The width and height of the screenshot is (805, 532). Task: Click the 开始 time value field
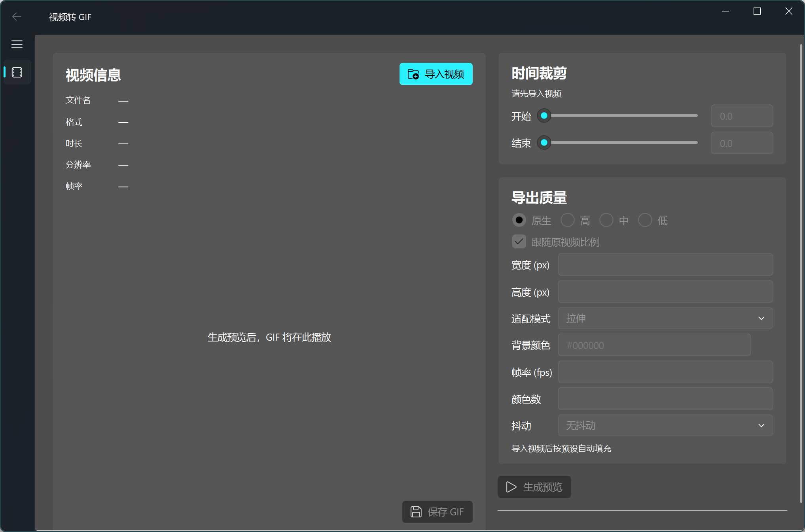[x=742, y=116]
